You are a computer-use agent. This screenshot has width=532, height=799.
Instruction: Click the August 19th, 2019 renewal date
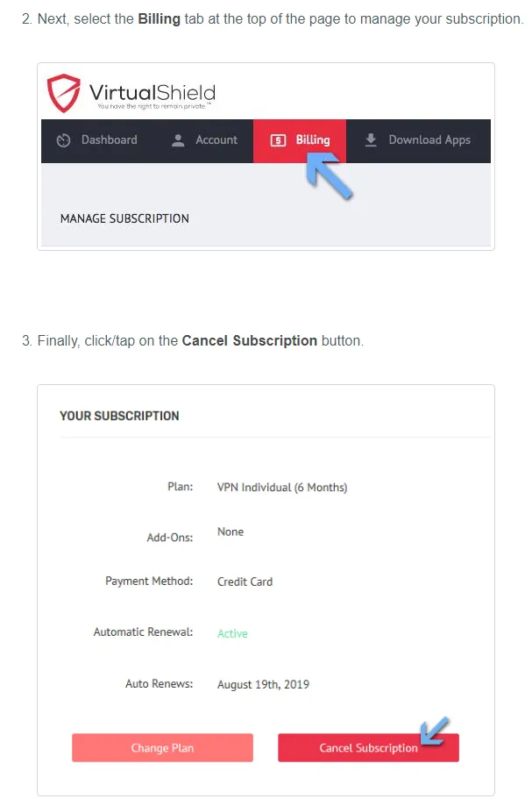(263, 684)
